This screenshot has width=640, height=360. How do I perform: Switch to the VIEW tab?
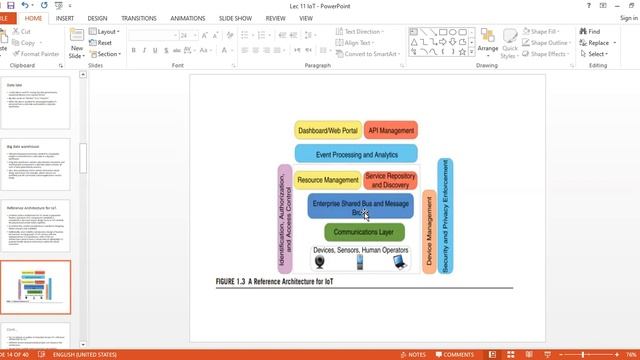306,18
